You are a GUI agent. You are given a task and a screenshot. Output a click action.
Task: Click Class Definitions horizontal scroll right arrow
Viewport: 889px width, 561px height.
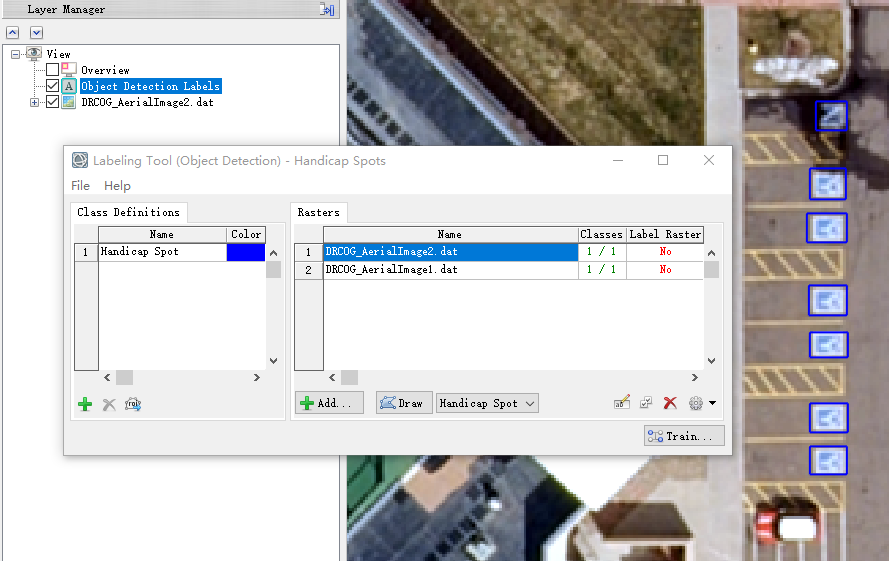(x=256, y=377)
